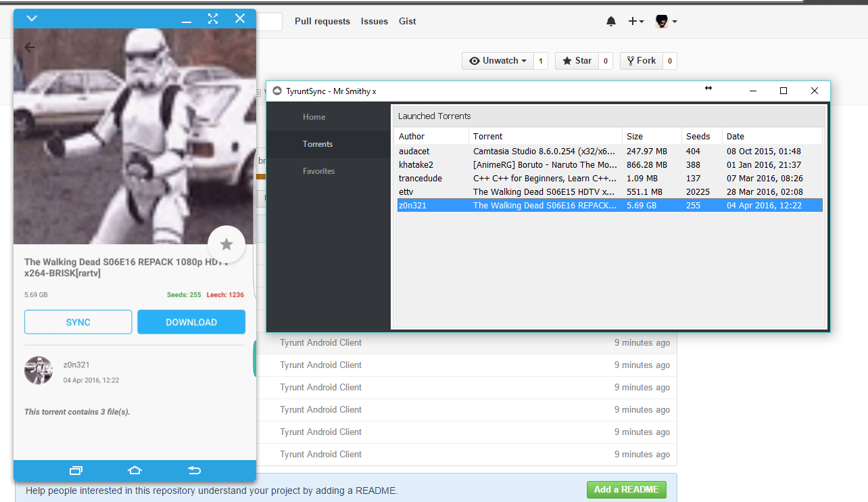Select khatake2 Boruto torrent row
This screenshot has height=502, width=868.
pyautogui.click(x=610, y=165)
